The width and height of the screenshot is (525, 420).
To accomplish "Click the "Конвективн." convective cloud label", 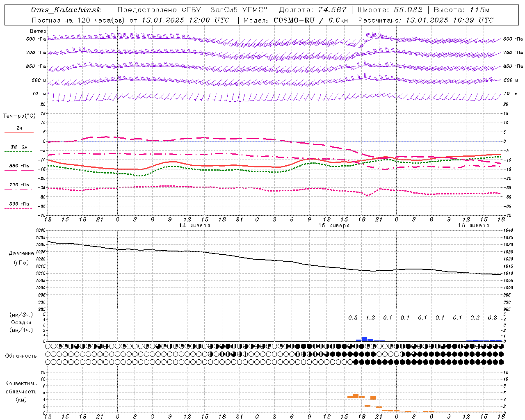I will click(21, 383).
